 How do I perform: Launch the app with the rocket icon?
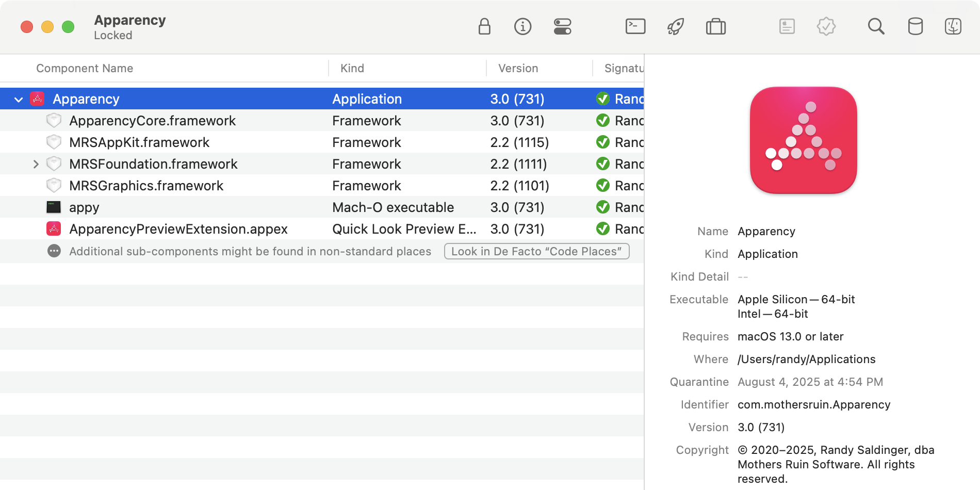(x=675, y=27)
